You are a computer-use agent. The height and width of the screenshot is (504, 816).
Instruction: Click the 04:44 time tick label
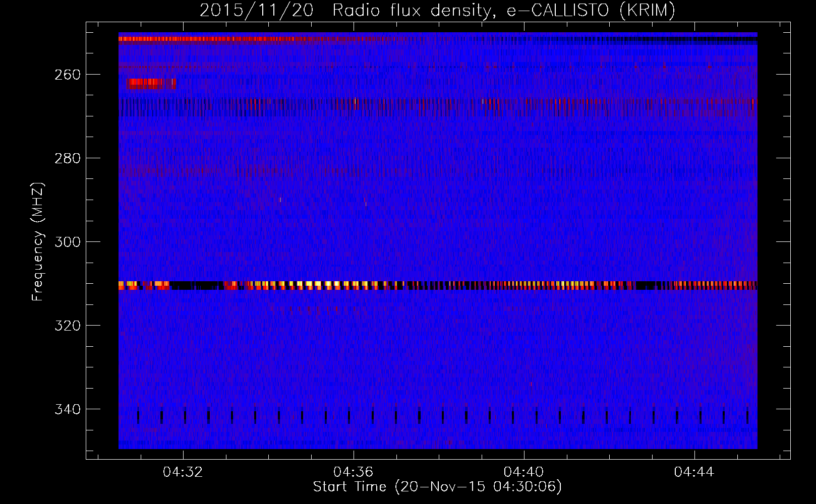(x=694, y=472)
